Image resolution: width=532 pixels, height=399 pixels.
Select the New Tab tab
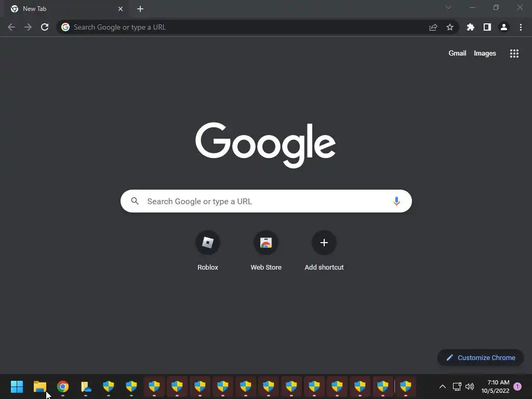point(66,9)
